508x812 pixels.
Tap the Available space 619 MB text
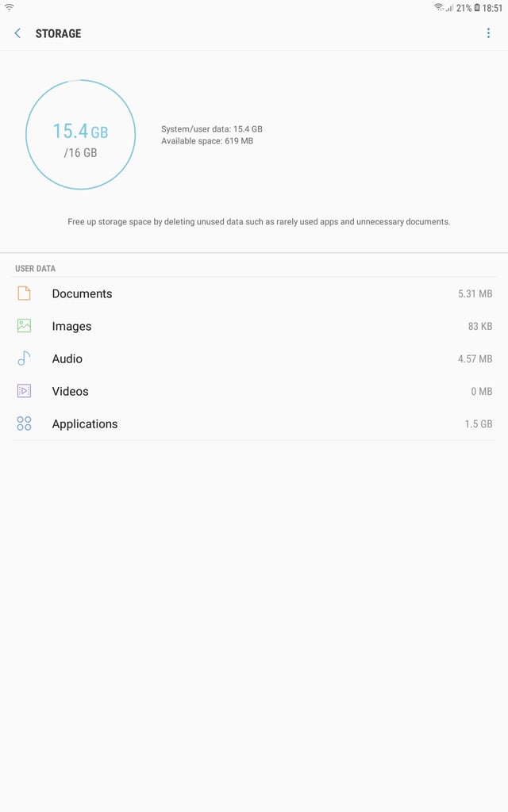point(207,141)
